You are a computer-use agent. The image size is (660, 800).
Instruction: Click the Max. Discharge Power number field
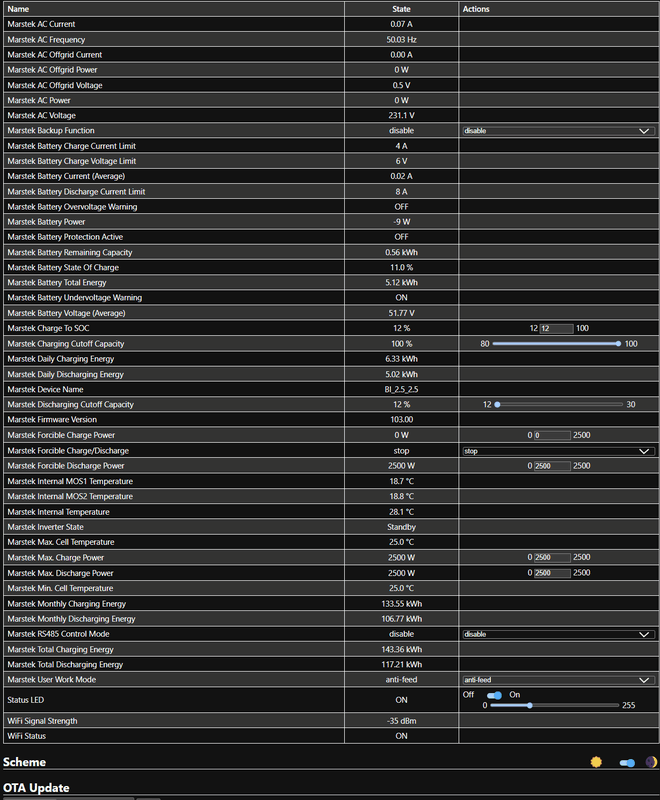pos(552,572)
